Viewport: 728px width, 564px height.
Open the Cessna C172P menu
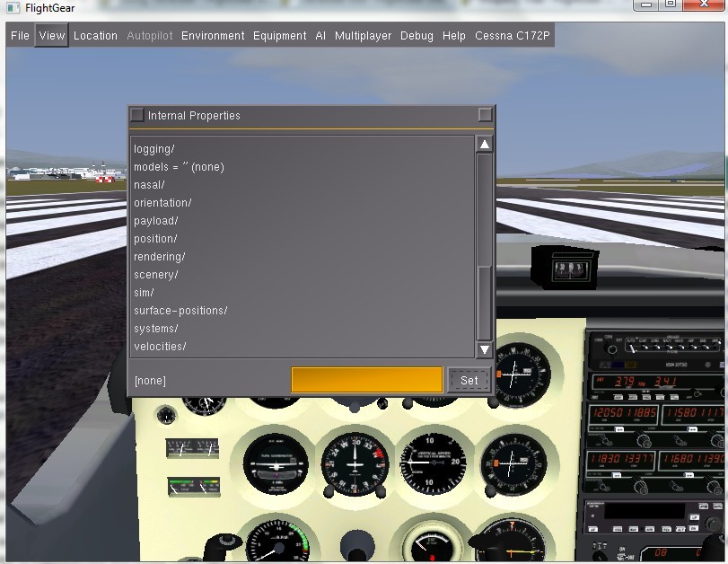click(512, 36)
